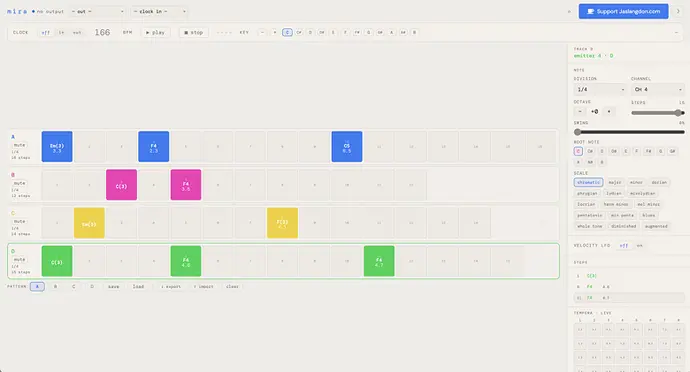690x372 pixels.
Task: Switch to pattern B tab
Action: click(55, 287)
